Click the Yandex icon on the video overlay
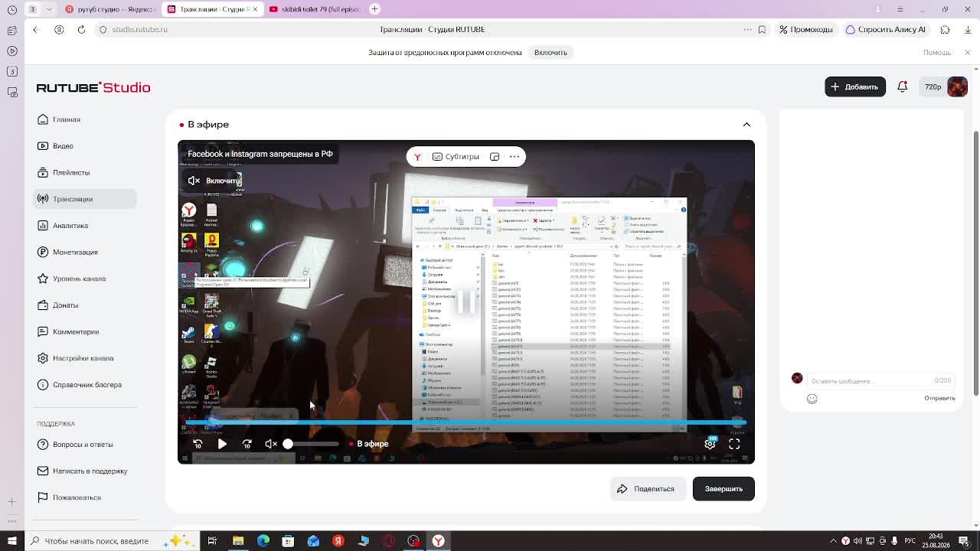Viewport: 980px width, 551px height. tap(417, 157)
